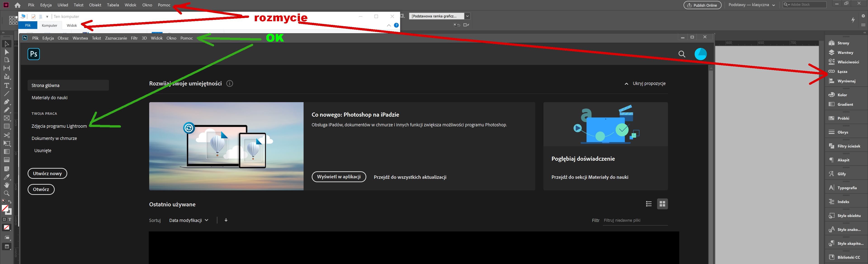
Task: Switch to grid view of recent files
Action: coord(662,204)
